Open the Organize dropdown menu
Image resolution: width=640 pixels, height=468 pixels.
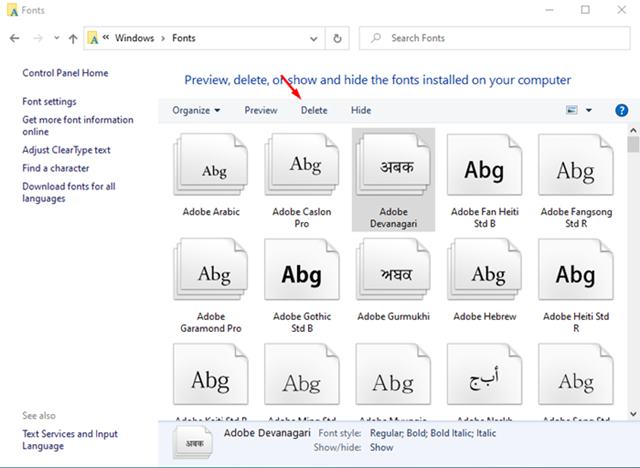pos(196,110)
